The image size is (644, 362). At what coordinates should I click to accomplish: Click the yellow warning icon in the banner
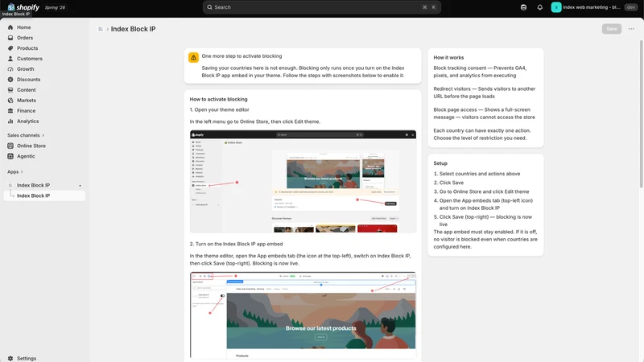pyautogui.click(x=193, y=57)
